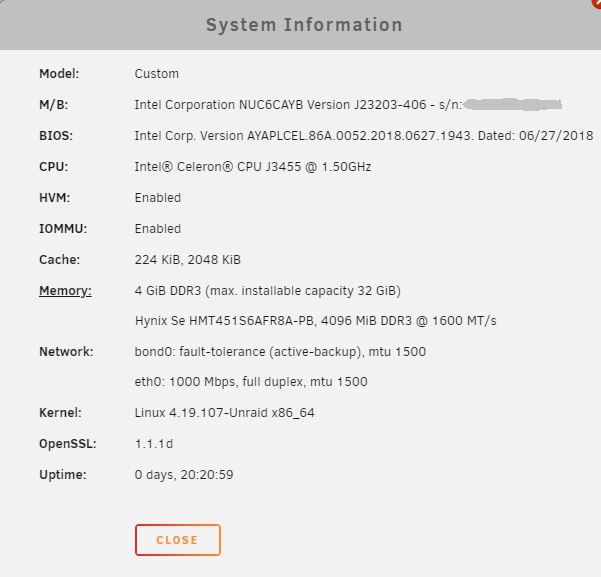
Task: Click the uptime value 0 days, 20:20:59
Action: click(184, 475)
